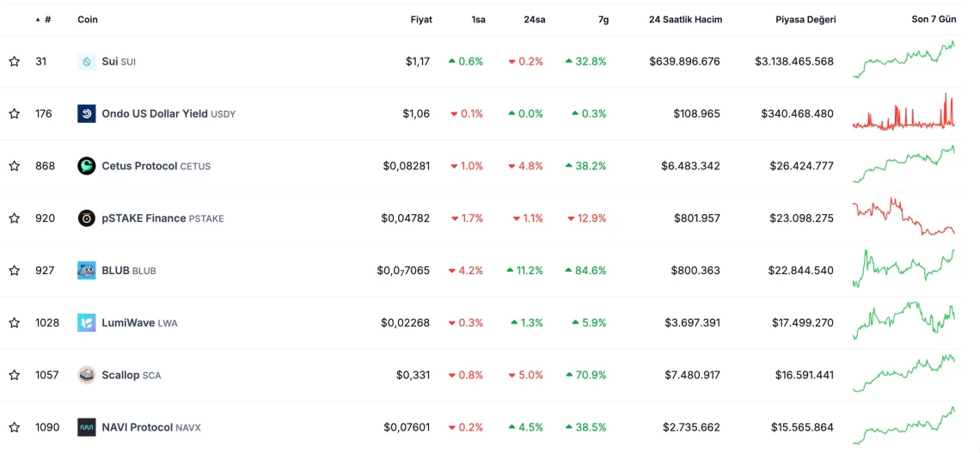Star Sui to add to favorites

(15, 61)
